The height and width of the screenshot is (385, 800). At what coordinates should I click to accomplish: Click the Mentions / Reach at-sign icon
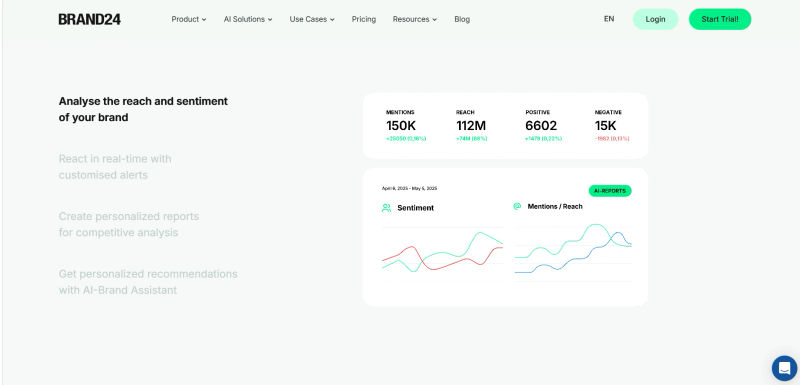(x=517, y=206)
